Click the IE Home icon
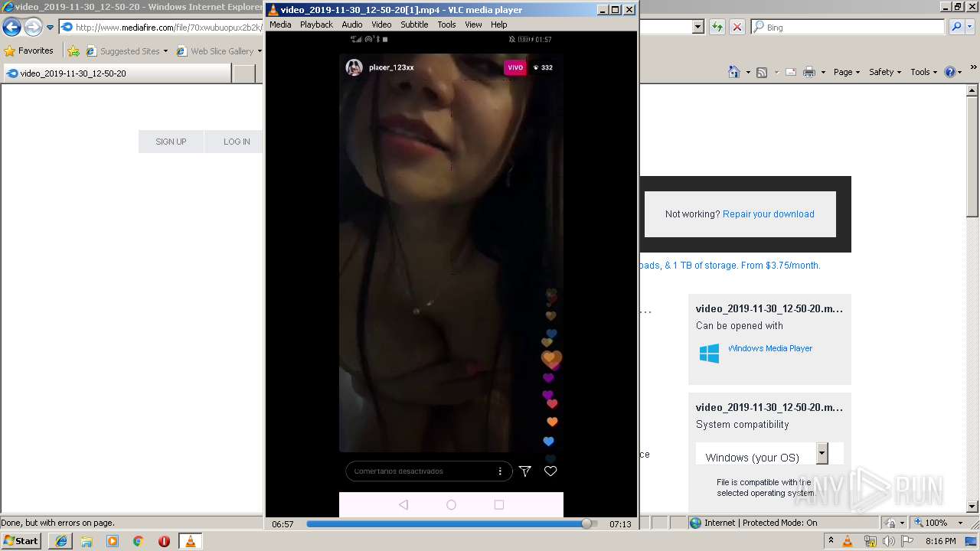Screen dimensions: 980x551 [x=733, y=72]
